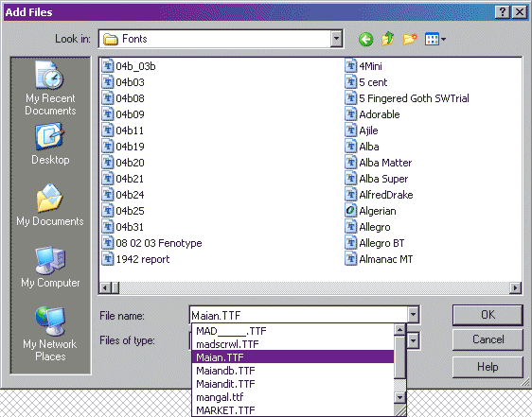Select the AlfredDrake font
Viewport: 532px width, 417px height.
click(379, 195)
